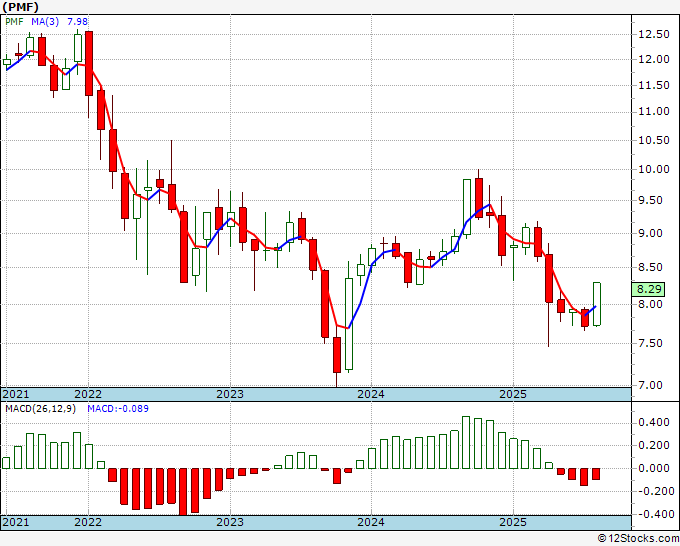The image size is (680, 546).
Task: Select the 2023 marker on price timeline
Action: [230, 394]
